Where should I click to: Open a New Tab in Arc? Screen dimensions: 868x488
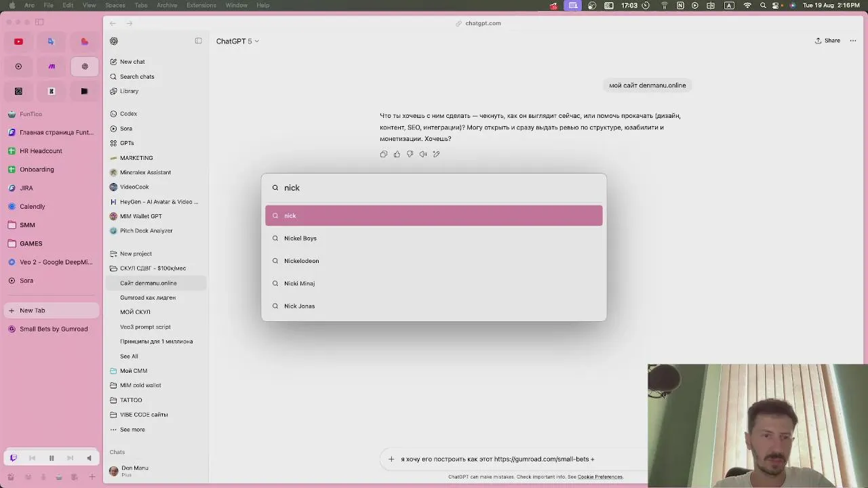51,310
